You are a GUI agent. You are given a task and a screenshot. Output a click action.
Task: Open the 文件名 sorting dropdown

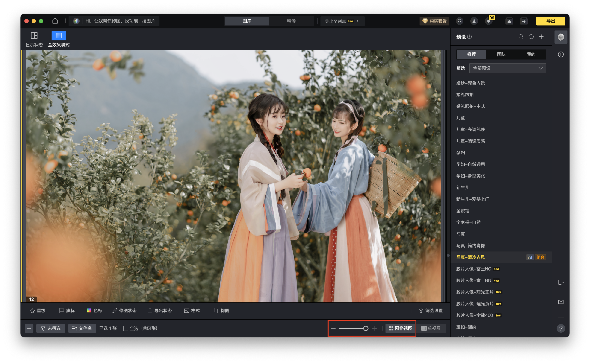tap(82, 328)
